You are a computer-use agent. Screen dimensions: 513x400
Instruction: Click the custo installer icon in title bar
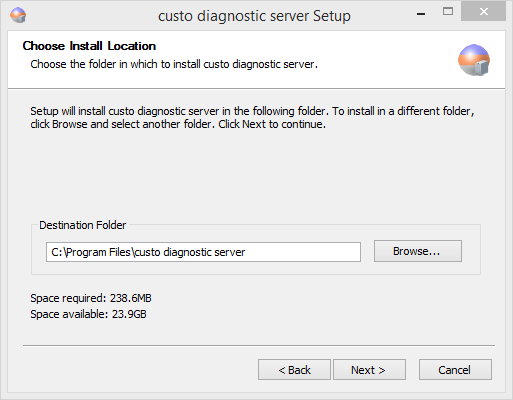18,15
